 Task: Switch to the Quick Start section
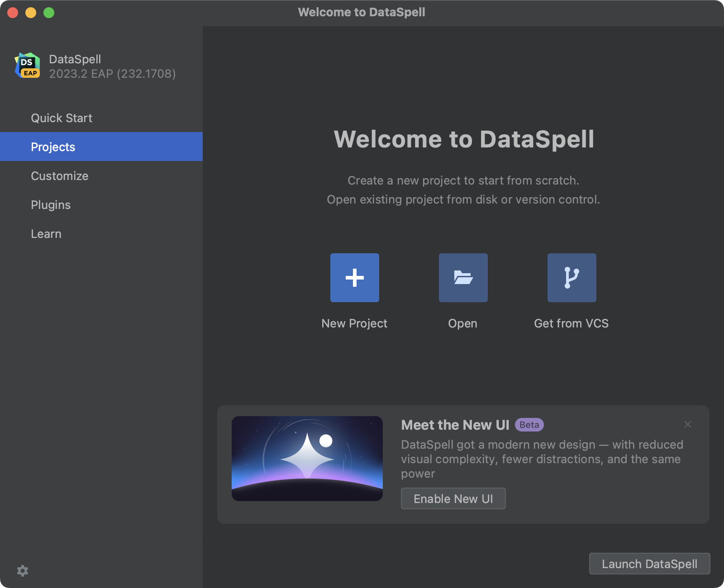click(62, 118)
